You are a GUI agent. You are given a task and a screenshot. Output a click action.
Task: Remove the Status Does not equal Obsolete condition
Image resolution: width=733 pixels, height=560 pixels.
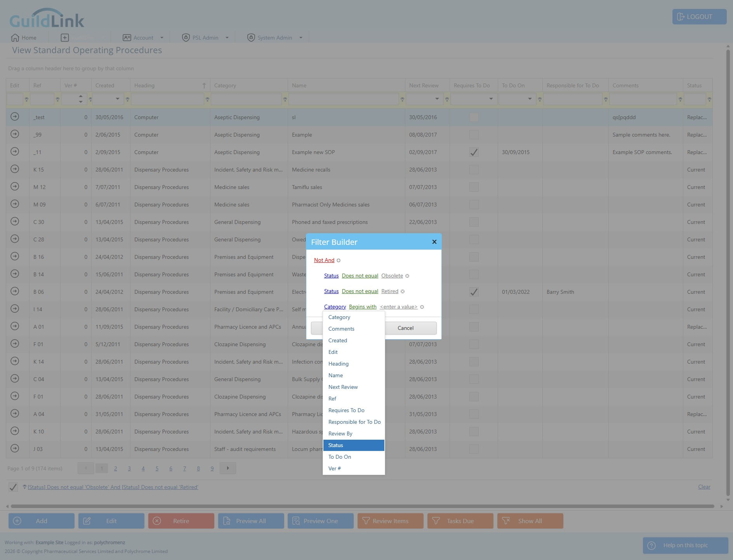pyautogui.click(x=407, y=276)
